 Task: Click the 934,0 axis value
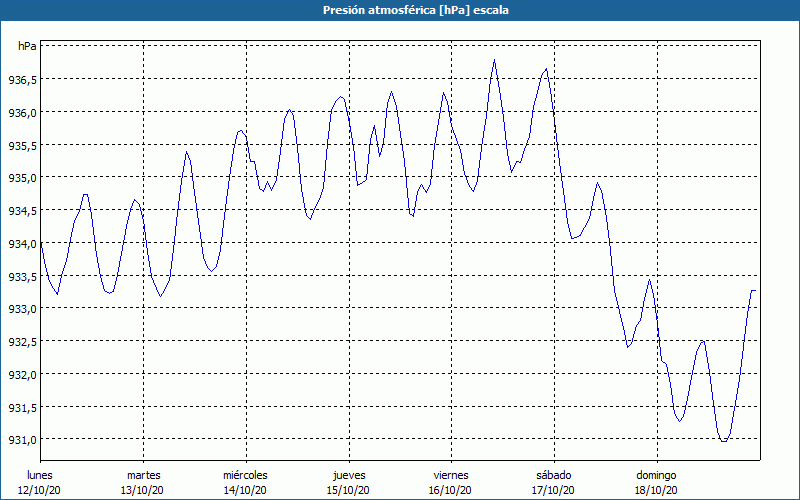(22, 243)
